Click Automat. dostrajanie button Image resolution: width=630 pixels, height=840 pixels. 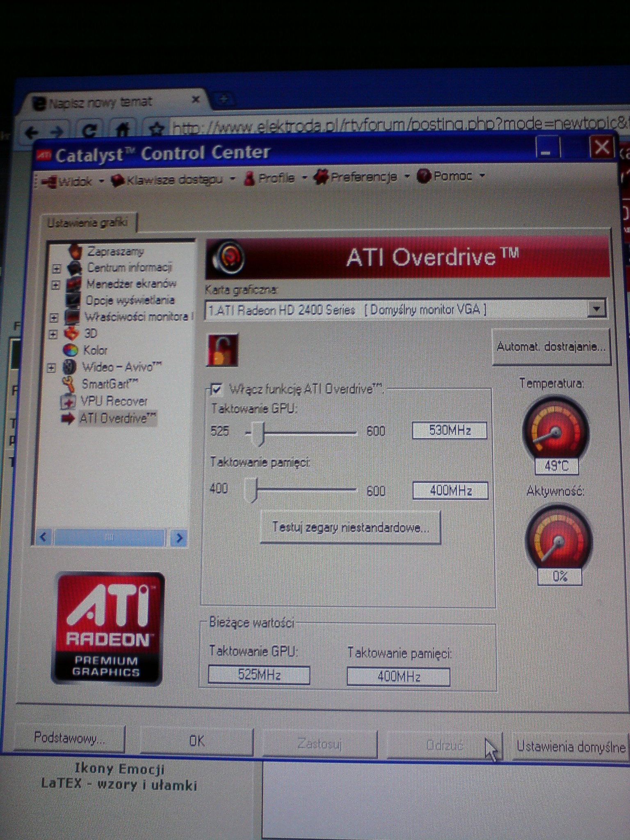point(551,347)
